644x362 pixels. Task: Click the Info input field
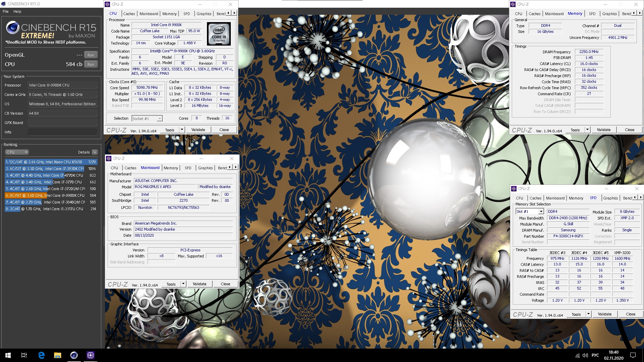pyautogui.click(x=63, y=132)
